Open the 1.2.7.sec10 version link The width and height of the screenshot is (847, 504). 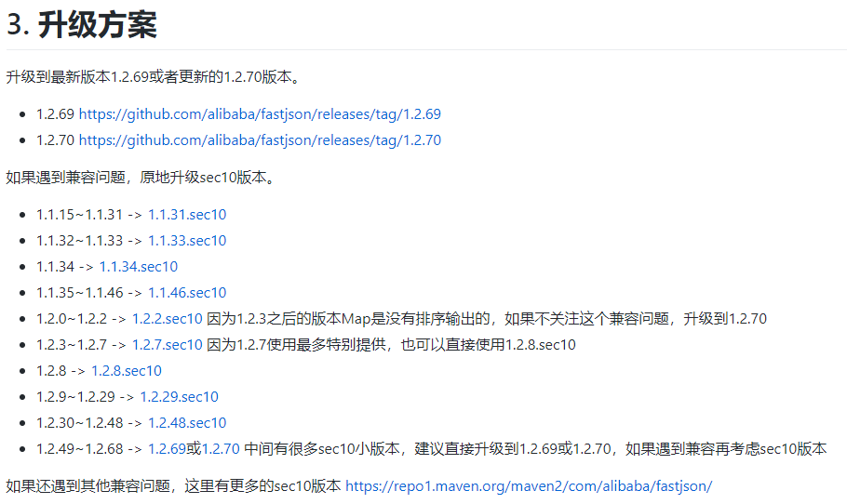pyautogui.click(x=167, y=345)
